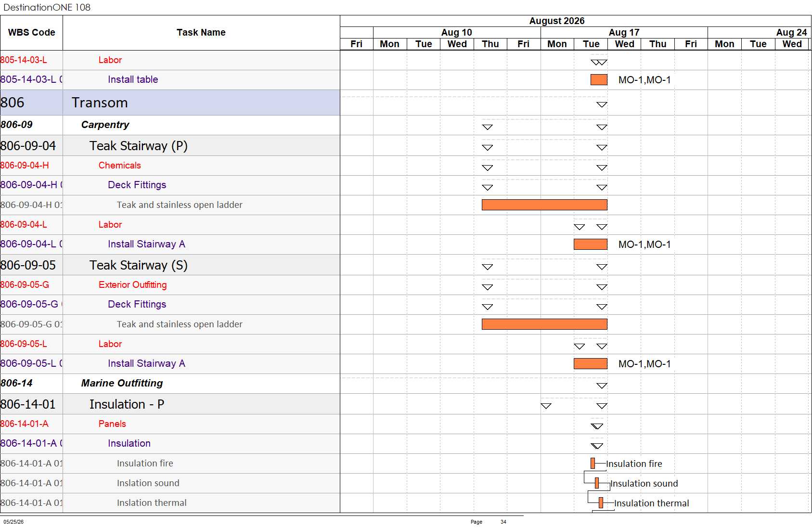
Task: Click Insulation - P summary start triangle
Action: coord(546,406)
